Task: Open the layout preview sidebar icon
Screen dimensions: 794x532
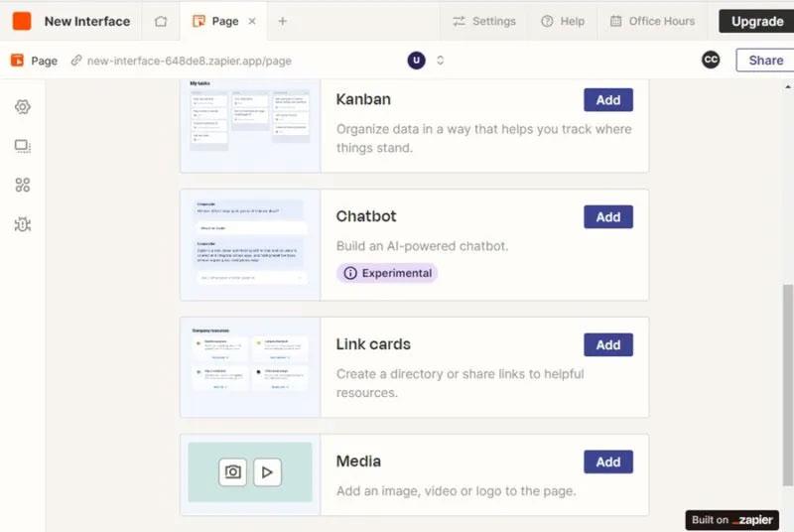Action: [x=23, y=146]
